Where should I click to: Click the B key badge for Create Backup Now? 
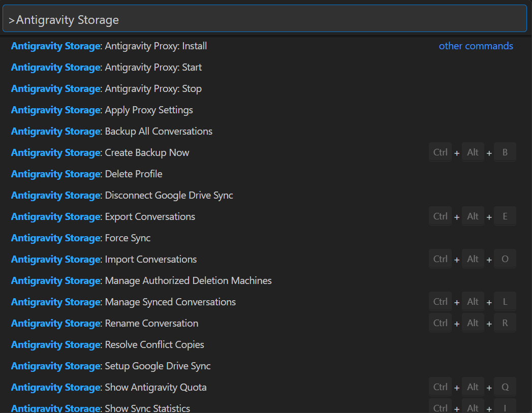505,152
